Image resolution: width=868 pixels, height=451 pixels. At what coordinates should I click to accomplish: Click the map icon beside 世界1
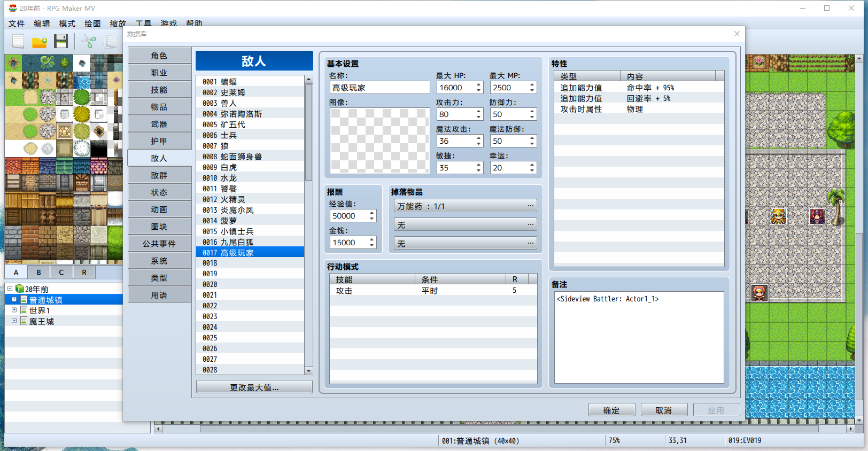pyautogui.click(x=24, y=310)
